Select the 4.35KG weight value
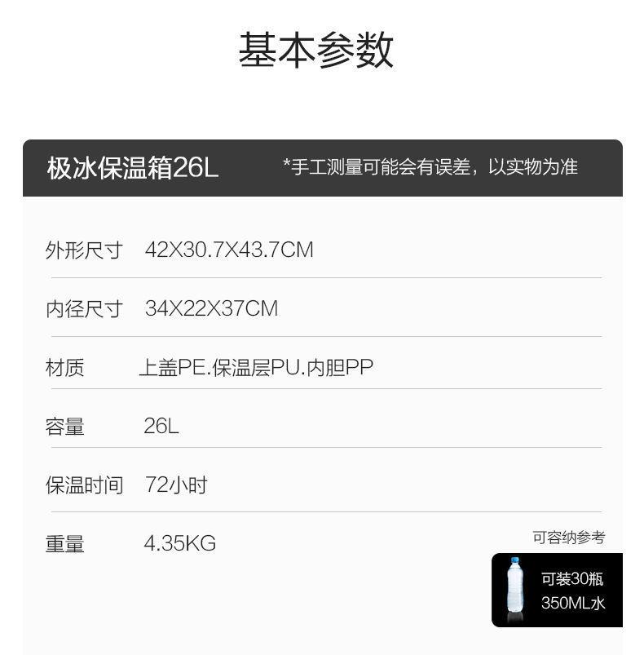This screenshot has width=644, height=655. click(x=180, y=543)
